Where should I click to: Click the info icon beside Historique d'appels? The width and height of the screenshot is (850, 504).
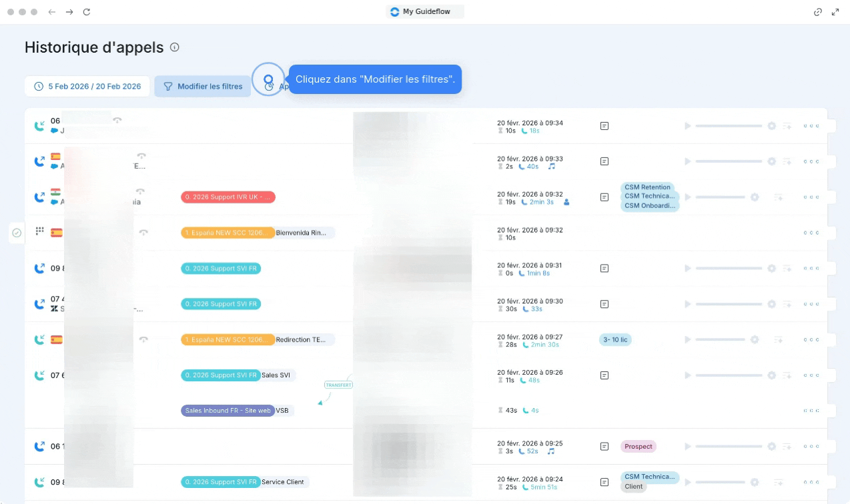click(x=175, y=47)
